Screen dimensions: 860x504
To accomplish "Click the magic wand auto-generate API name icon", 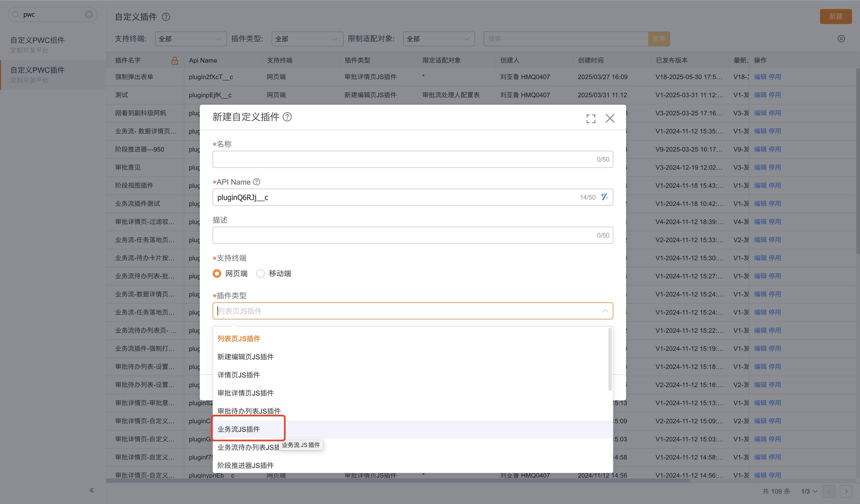I will click(x=604, y=197).
